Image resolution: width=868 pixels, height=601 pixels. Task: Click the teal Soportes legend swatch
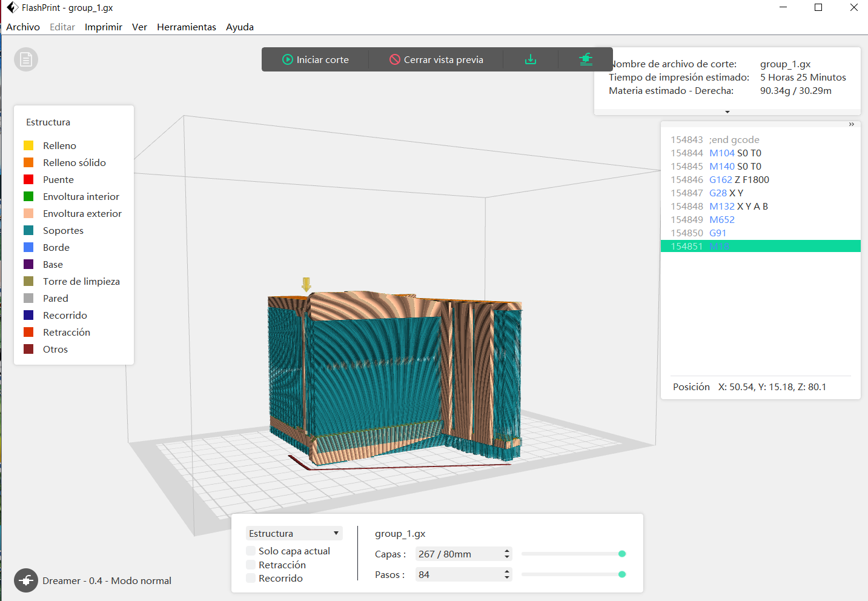click(x=28, y=230)
